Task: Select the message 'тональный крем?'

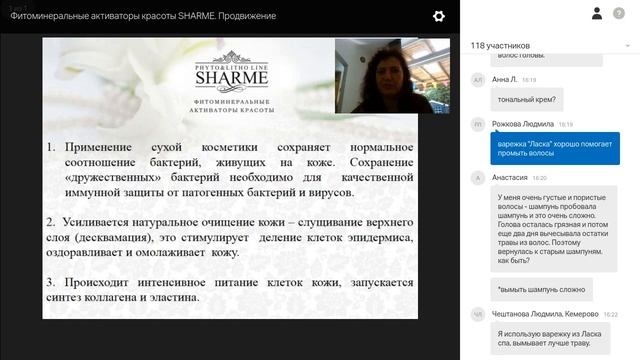Action: point(527,100)
